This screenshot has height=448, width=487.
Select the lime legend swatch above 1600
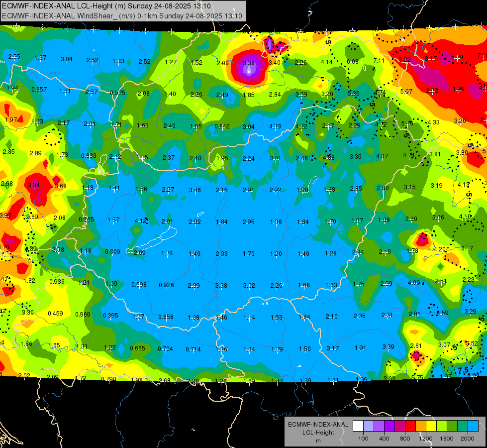[x=441, y=426]
